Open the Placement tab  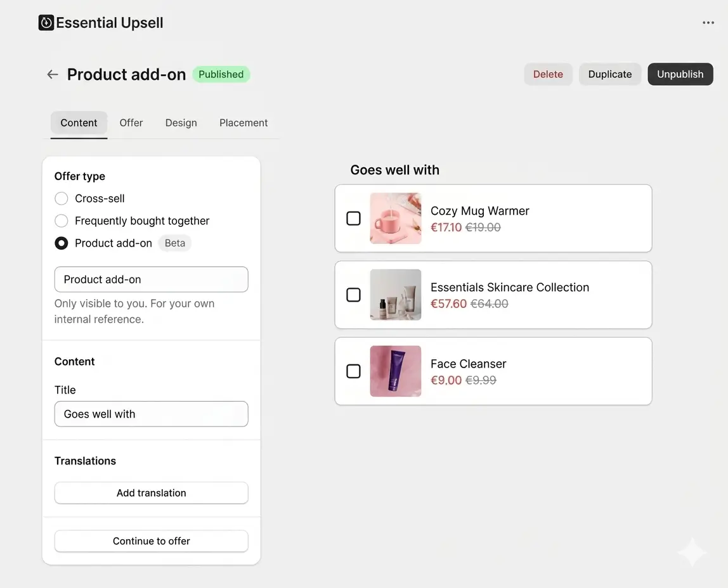244,123
